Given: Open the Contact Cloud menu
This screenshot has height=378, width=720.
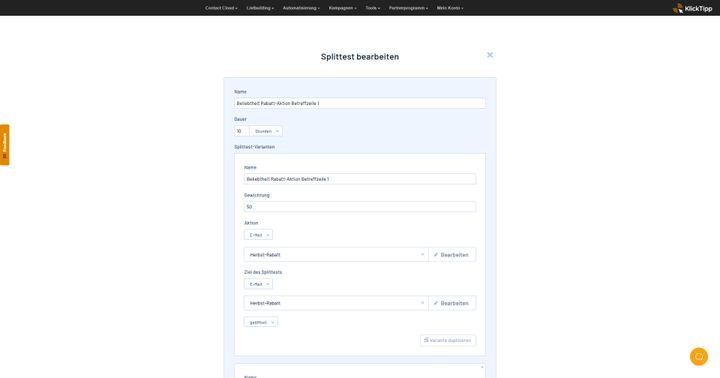Looking at the screenshot, I should tap(221, 8).
